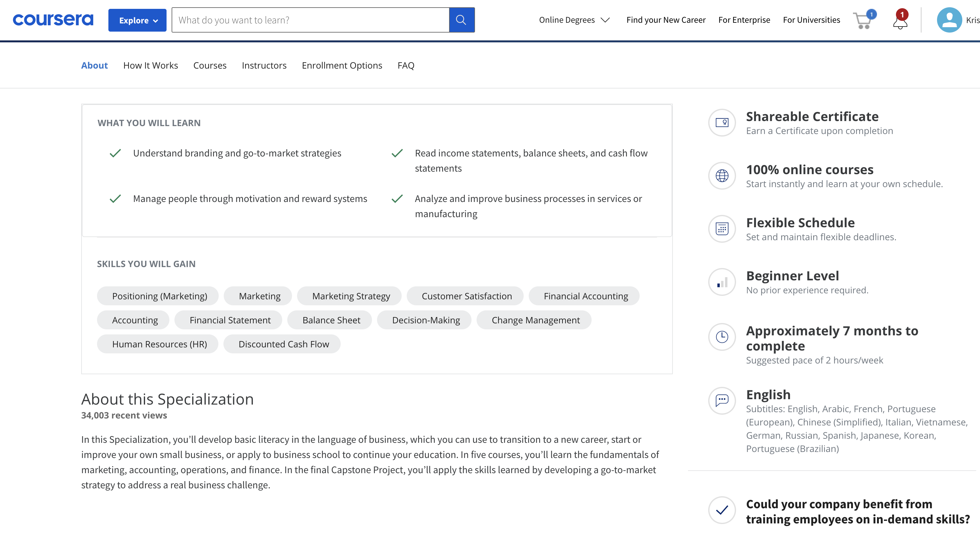Viewport: 980px width, 537px height.
Task: Click the Instructors navigation link
Action: (265, 65)
